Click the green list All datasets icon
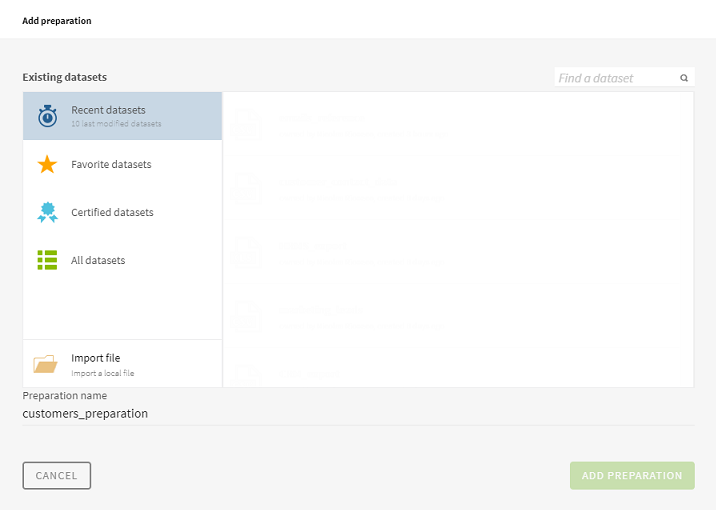Image resolution: width=716 pixels, height=510 pixels. [x=47, y=260]
